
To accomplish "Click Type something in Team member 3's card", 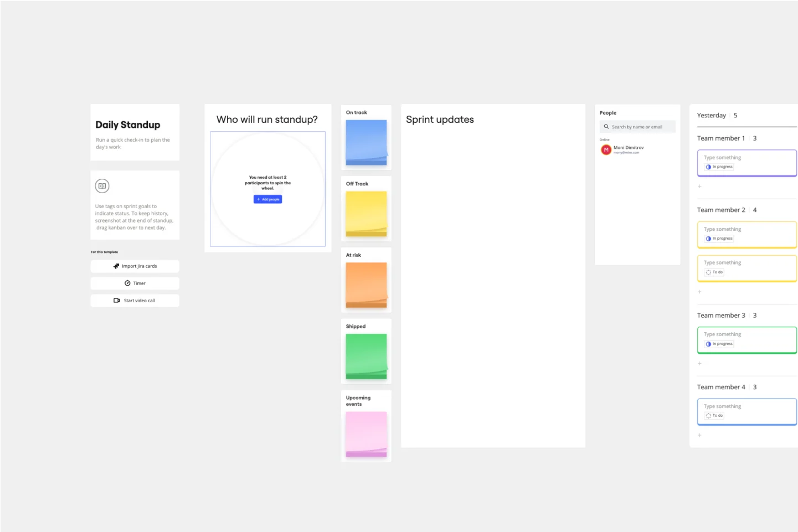I will 722,334.
